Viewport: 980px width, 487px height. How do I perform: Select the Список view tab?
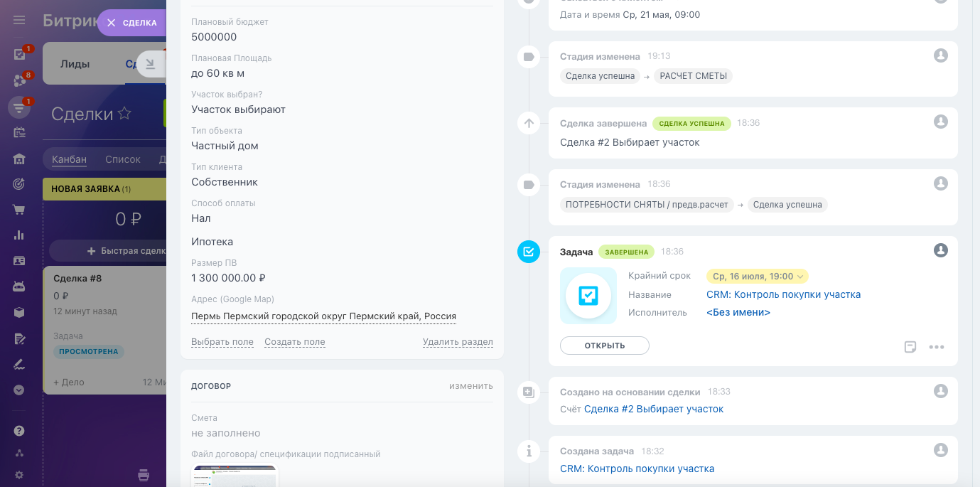click(x=123, y=159)
